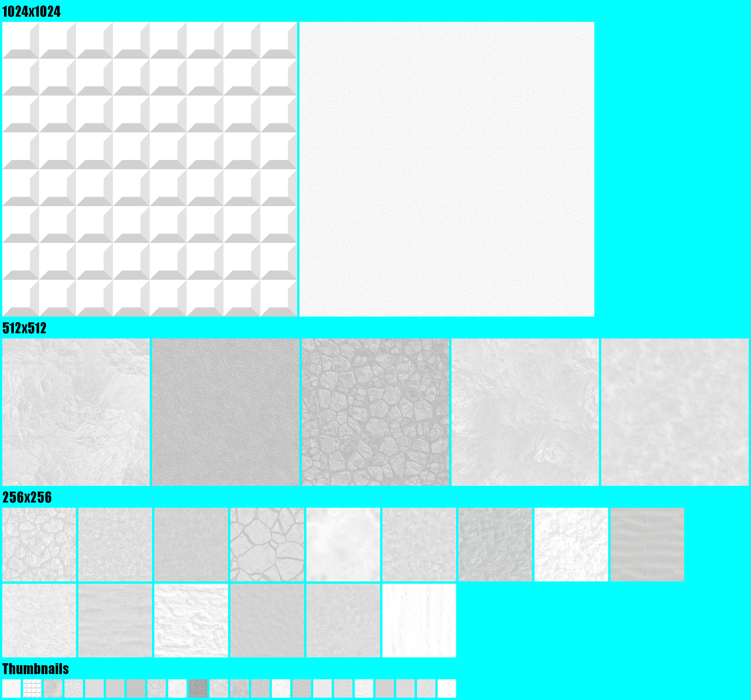Click the darkest gray cracked icon in Thumbnails row
Viewport: 751px width, 700px height.
pos(198,688)
